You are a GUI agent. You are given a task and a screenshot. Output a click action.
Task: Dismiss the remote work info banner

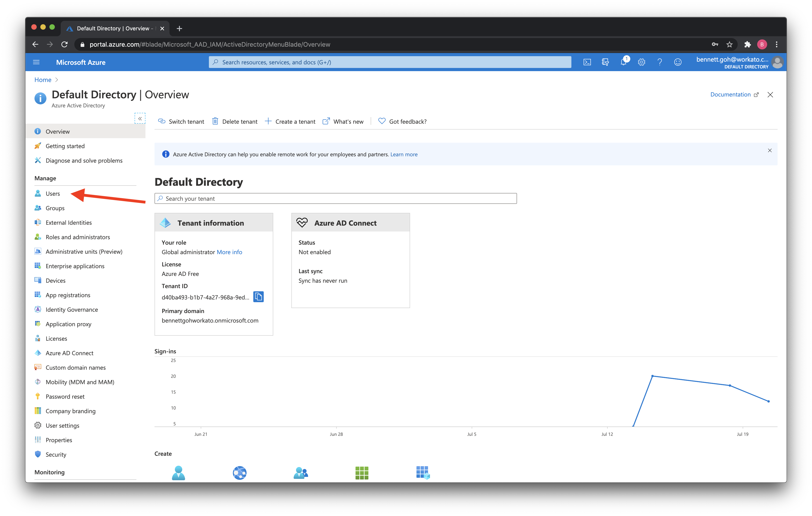coord(769,150)
